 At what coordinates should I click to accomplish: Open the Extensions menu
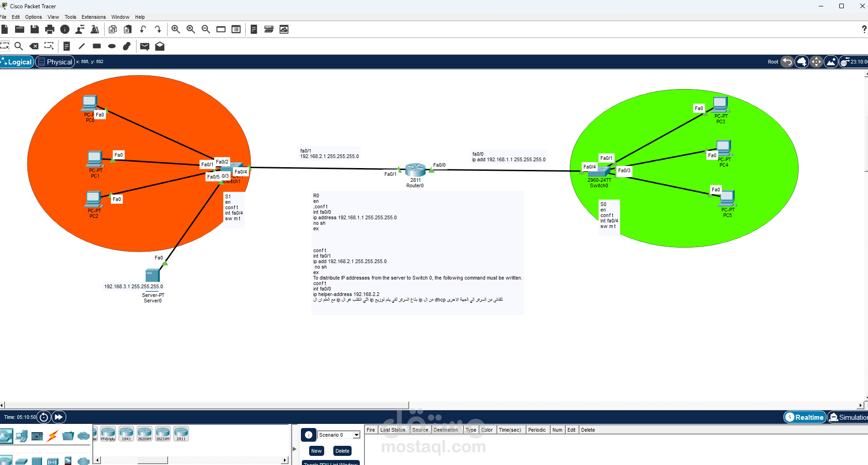pos(94,17)
